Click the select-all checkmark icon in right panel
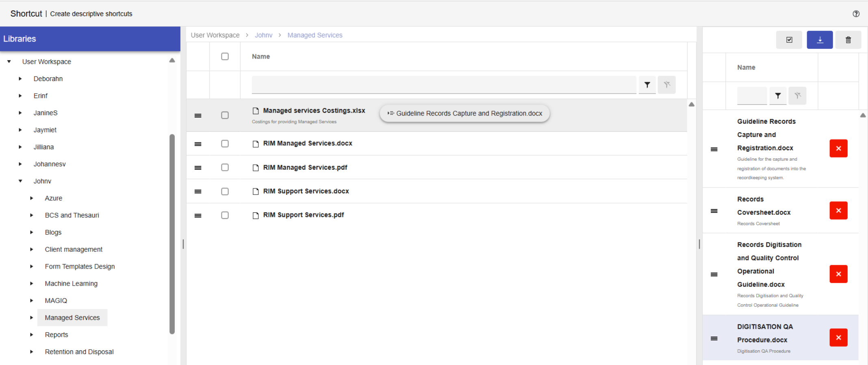Viewport: 868px width, 365px height. 789,40
